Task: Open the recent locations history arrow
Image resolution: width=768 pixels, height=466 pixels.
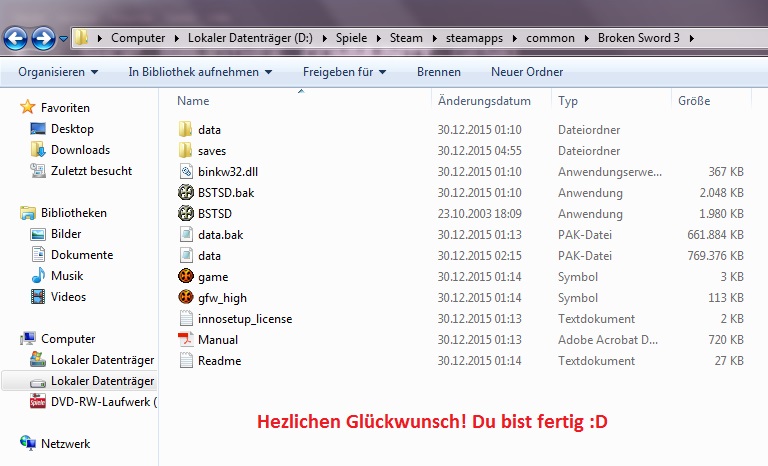Action: (64, 38)
